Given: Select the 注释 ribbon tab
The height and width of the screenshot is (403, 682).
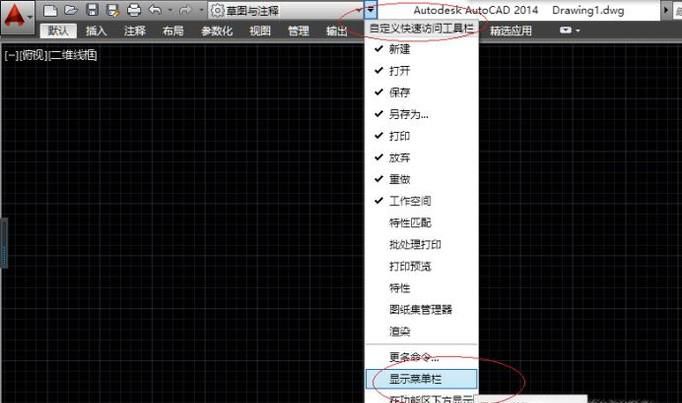Looking at the screenshot, I should coord(134,31).
